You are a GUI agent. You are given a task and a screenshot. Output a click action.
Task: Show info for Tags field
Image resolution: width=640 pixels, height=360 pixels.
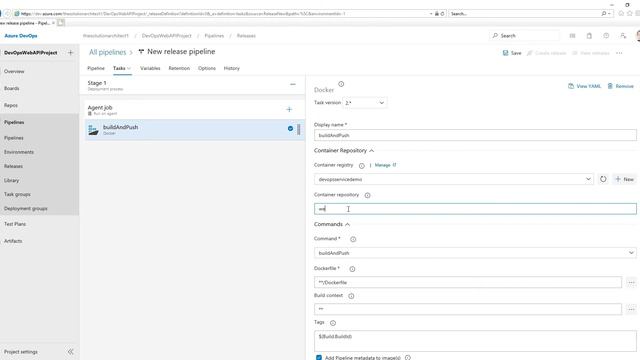(x=333, y=323)
